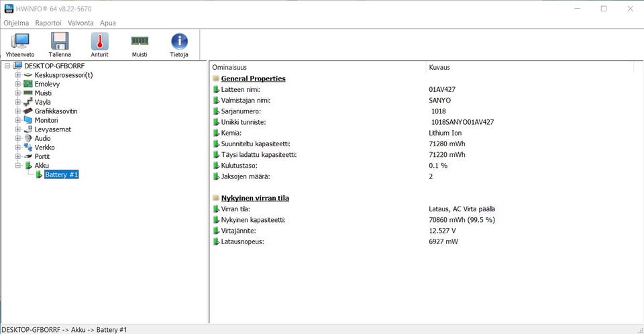Open the Yhteenveto summary toolbar icon
This screenshot has width=644, height=334.
pyautogui.click(x=20, y=41)
